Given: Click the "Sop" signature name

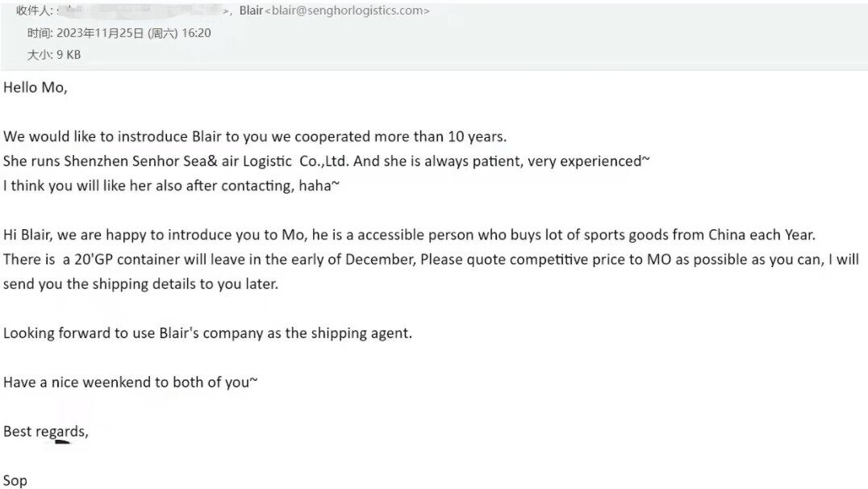Looking at the screenshot, I should (x=15, y=480).
